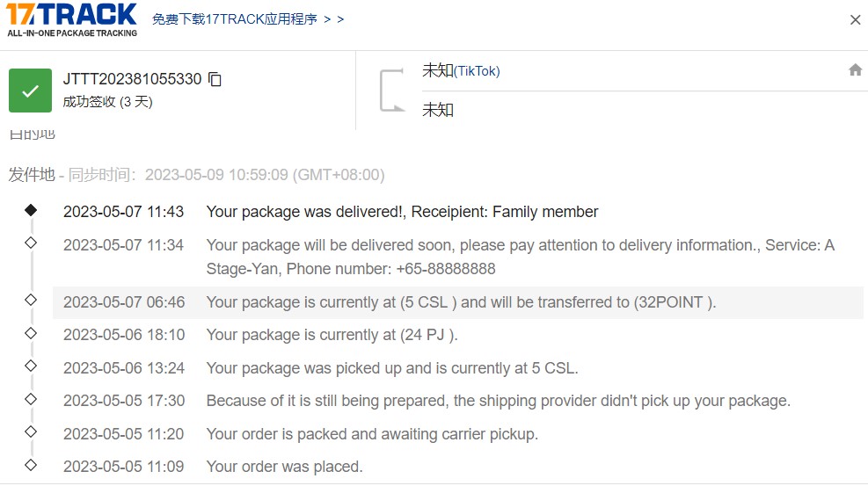Select the filled diamond marker for delivered event

(31, 210)
